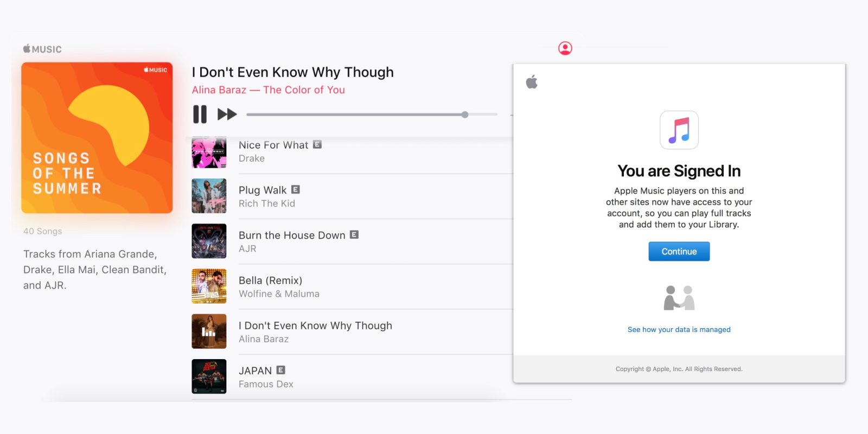Click the handshake privacy icon
Screen dimensions: 868x434
click(679, 298)
